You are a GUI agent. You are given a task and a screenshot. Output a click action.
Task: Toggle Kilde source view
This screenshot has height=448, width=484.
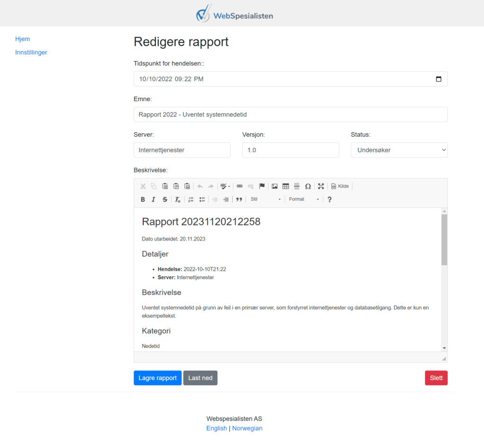(340, 186)
